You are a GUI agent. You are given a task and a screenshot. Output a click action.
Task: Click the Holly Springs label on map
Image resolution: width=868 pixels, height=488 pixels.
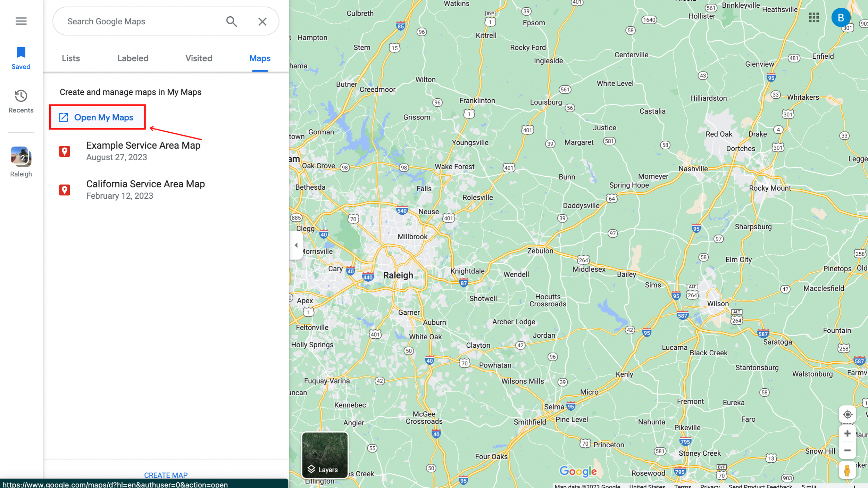coord(312,345)
